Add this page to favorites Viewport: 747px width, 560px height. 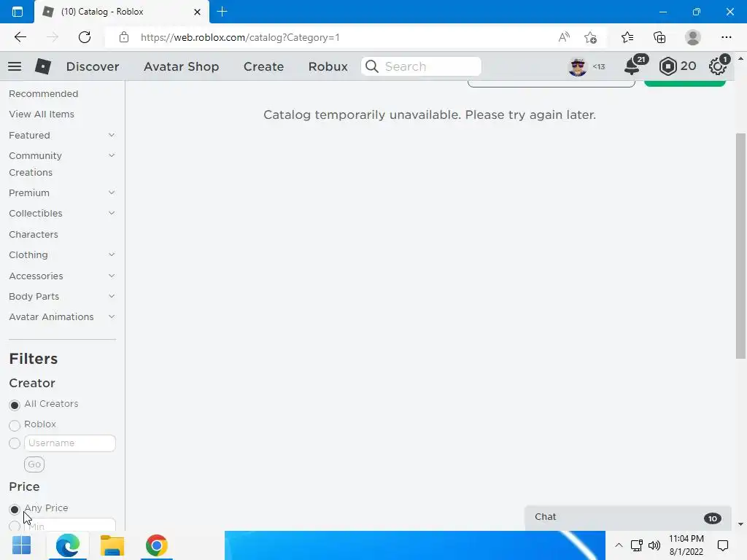(x=591, y=37)
